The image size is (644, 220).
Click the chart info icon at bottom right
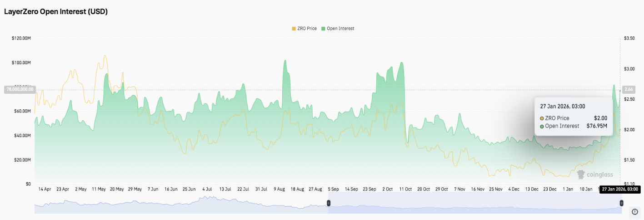635,211
